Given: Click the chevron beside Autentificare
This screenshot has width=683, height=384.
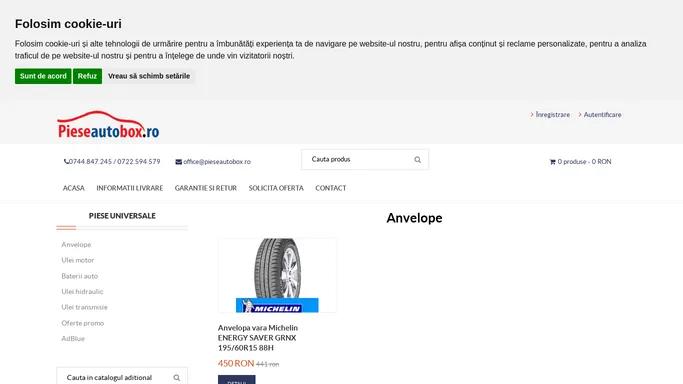Looking at the screenshot, I should point(580,115).
